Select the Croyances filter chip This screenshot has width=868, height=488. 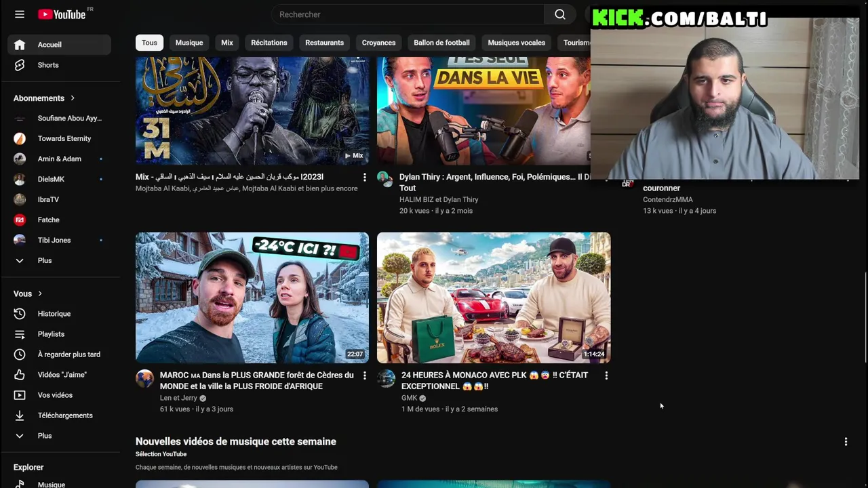pos(378,43)
